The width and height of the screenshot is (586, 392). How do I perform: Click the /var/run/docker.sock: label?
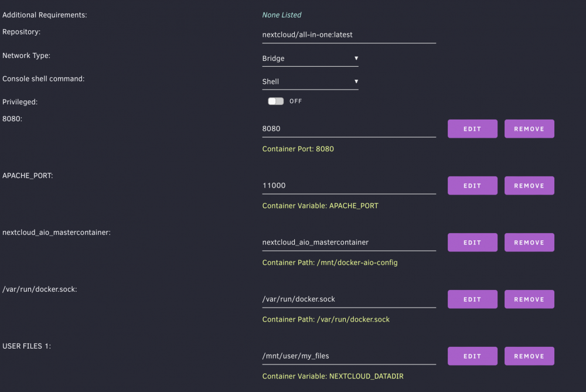pos(40,289)
